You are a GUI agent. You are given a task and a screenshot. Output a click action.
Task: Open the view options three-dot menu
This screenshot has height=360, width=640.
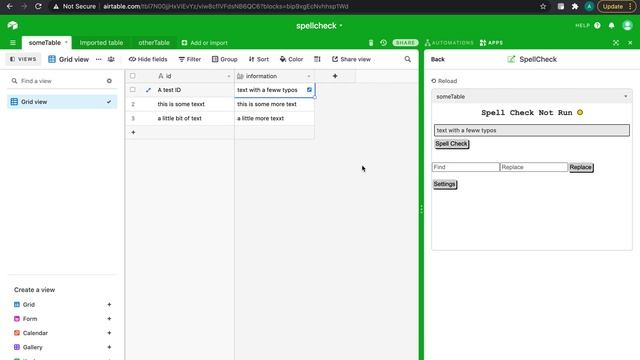point(98,59)
